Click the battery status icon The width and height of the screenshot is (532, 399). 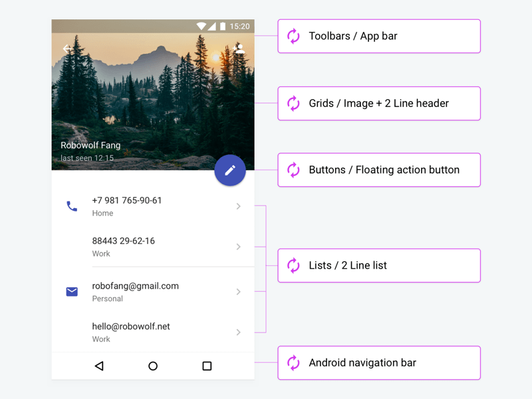point(223,26)
